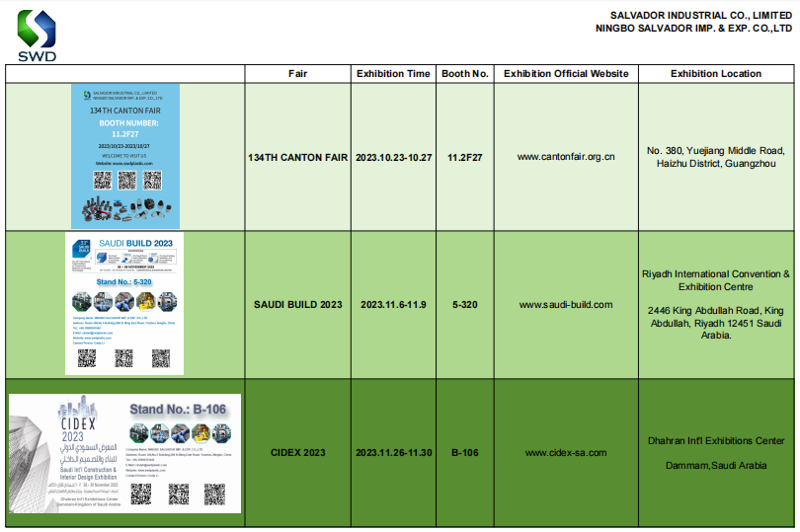Visit www.saudi-build.com website link
800x532 pixels.
566,305
